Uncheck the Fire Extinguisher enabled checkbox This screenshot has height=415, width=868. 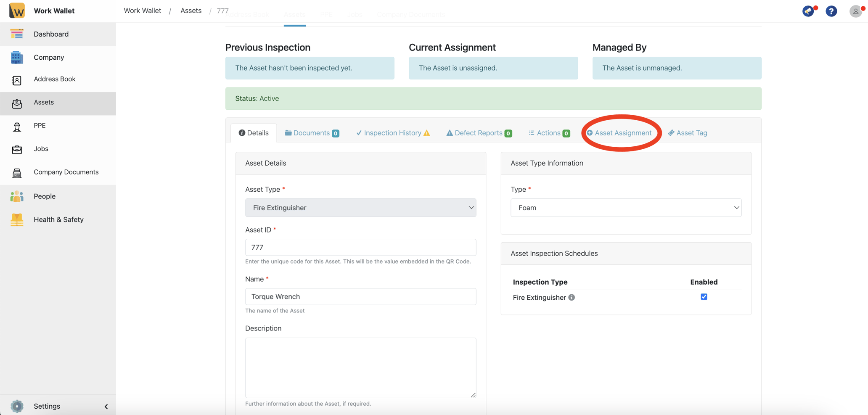(704, 297)
